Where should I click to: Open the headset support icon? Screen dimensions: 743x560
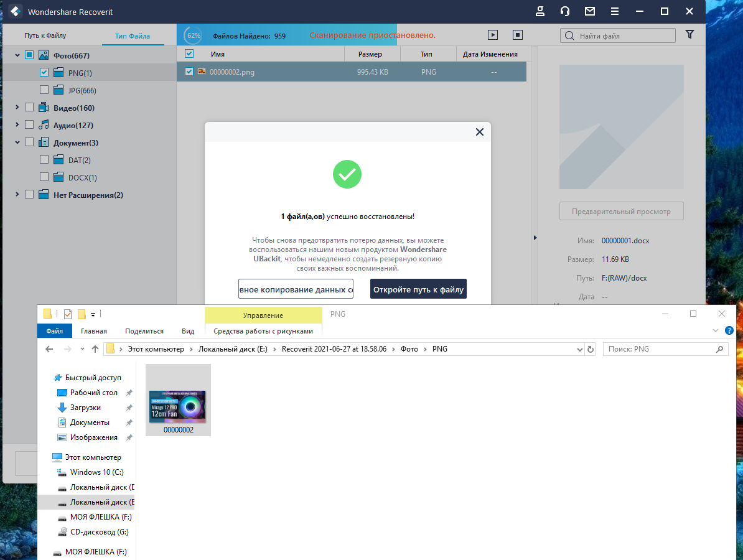pos(565,11)
